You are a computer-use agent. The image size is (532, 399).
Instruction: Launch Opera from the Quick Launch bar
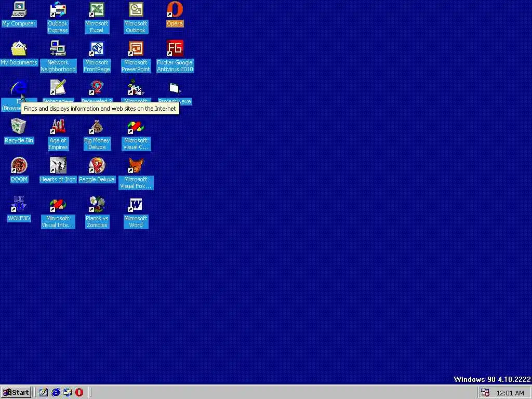(79, 393)
